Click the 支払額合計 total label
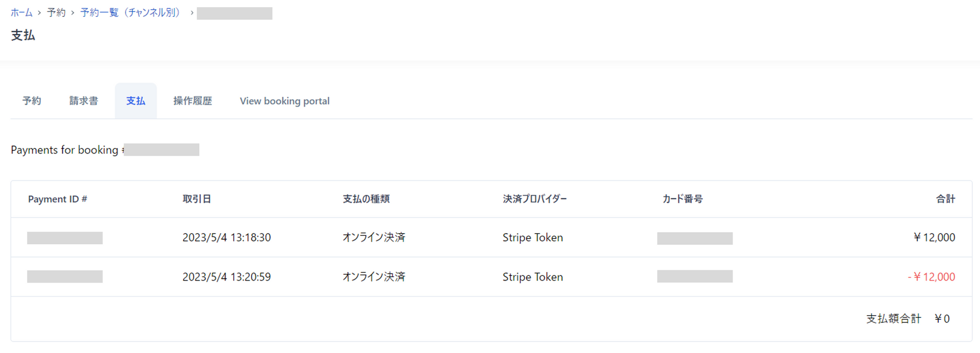980x353 pixels. (x=894, y=318)
